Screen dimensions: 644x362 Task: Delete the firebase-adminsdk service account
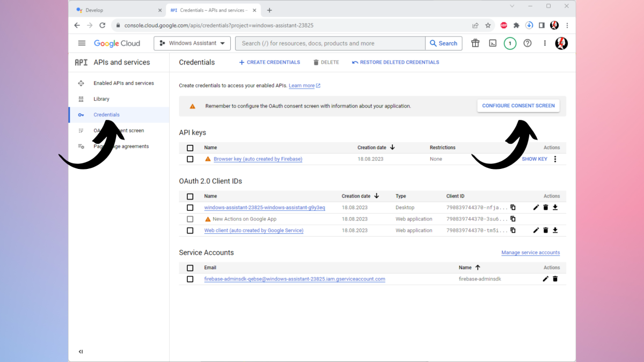click(555, 279)
